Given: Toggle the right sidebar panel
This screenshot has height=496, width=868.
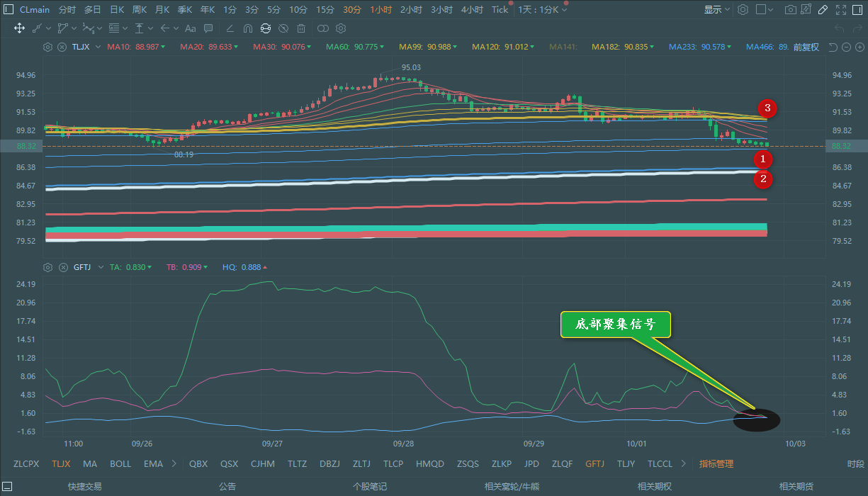Looking at the screenshot, I should tap(858, 10).
